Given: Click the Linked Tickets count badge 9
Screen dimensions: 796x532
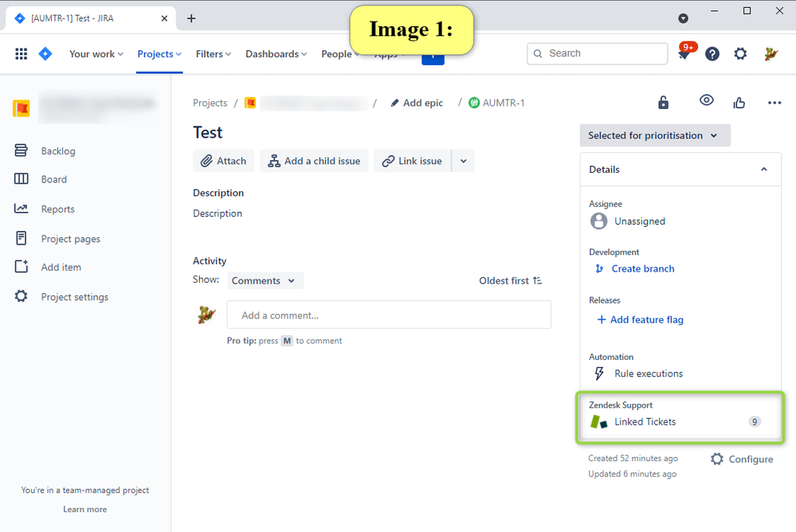Looking at the screenshot, I should (755, 422).
